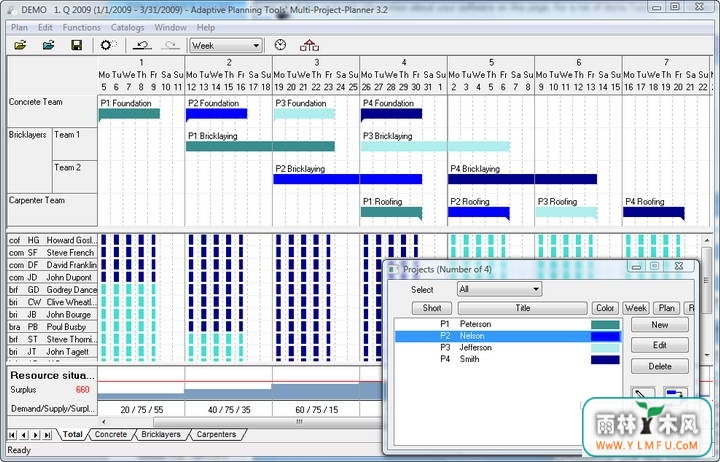
Task: Switch to the Carpenters tab
Action: 216,434
